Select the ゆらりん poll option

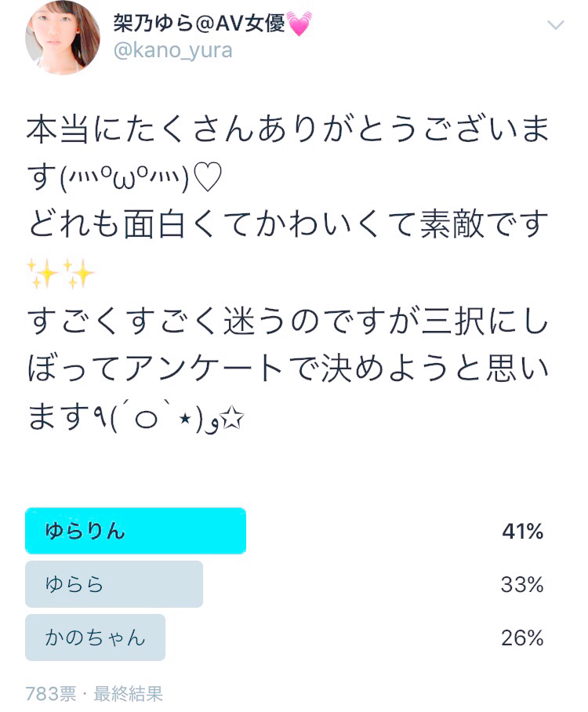(x=136, y=531)
